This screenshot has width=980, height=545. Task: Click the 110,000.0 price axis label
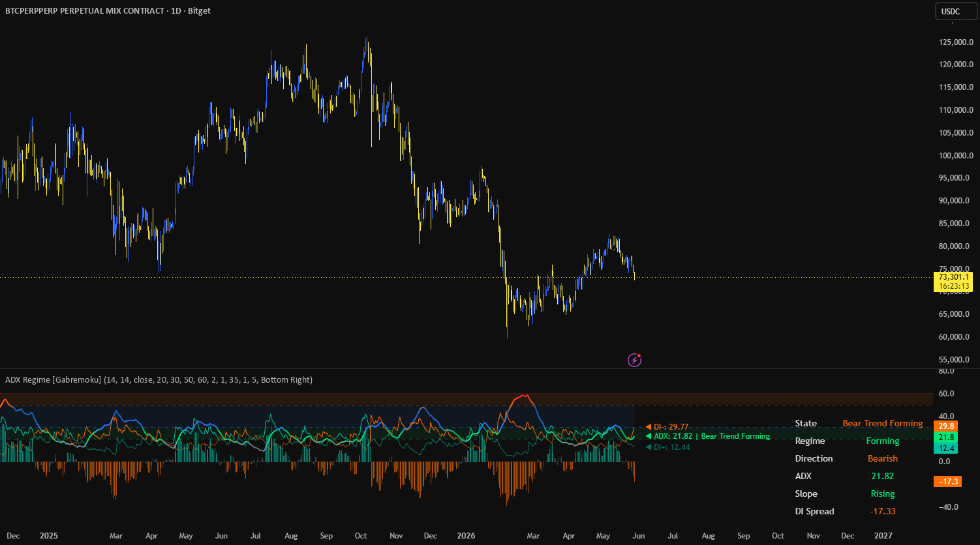(x=956, y=110)
